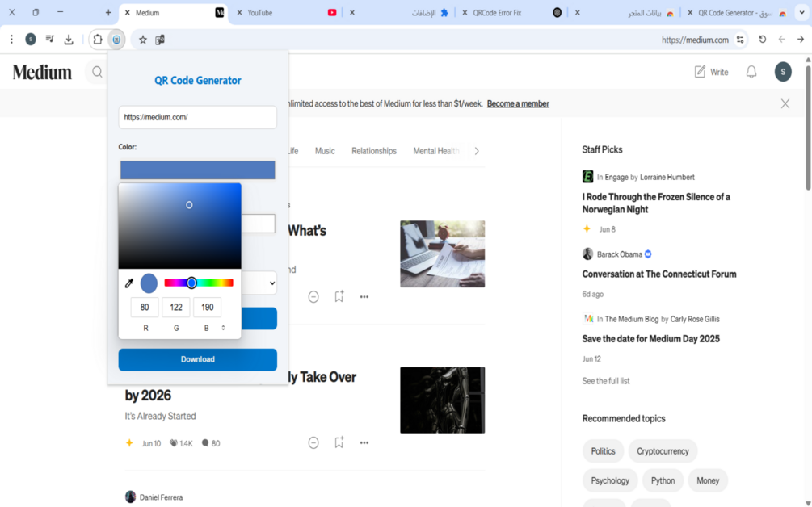Open Daniel Ferrera author link
812x507 pixels.
(x=161, y=497)
